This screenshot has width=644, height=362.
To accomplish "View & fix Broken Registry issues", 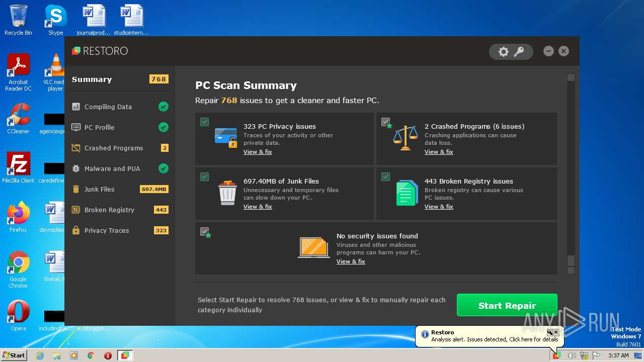I will [439, 207].
